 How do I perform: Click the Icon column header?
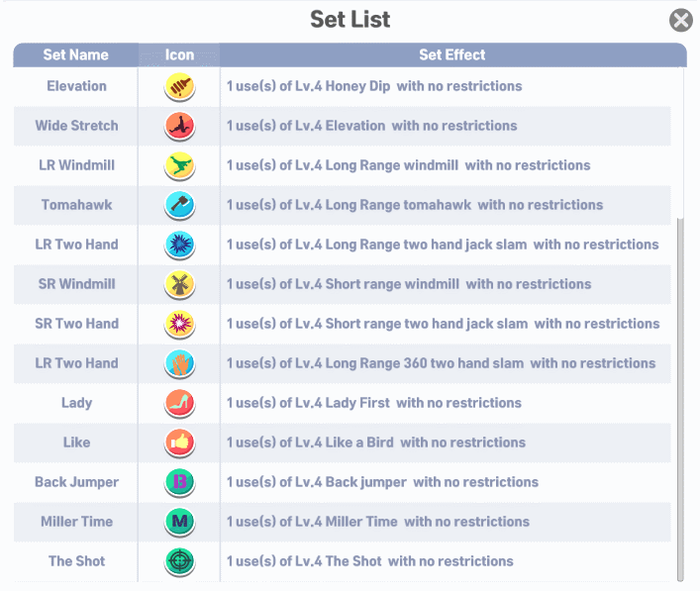(179, 54)
